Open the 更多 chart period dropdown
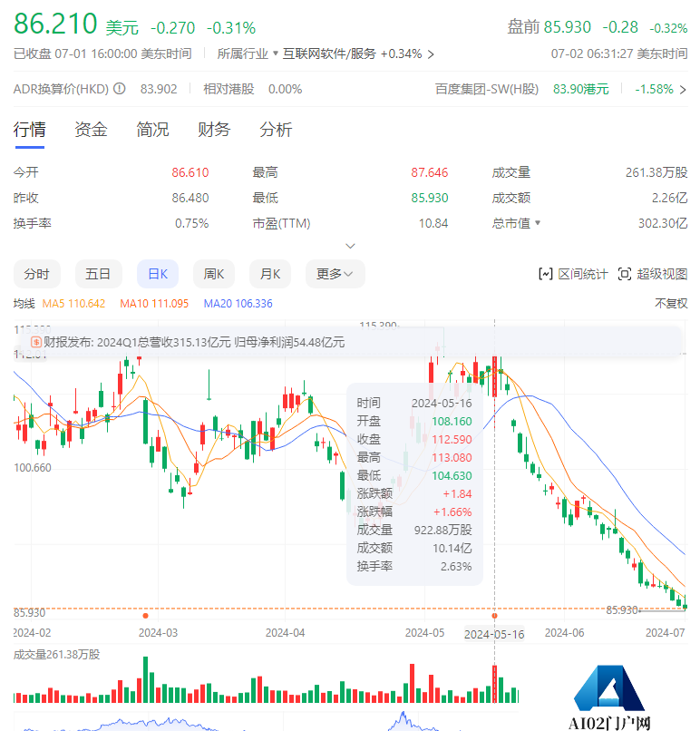This screenshot has height=731, width=700. pos(335,274)
